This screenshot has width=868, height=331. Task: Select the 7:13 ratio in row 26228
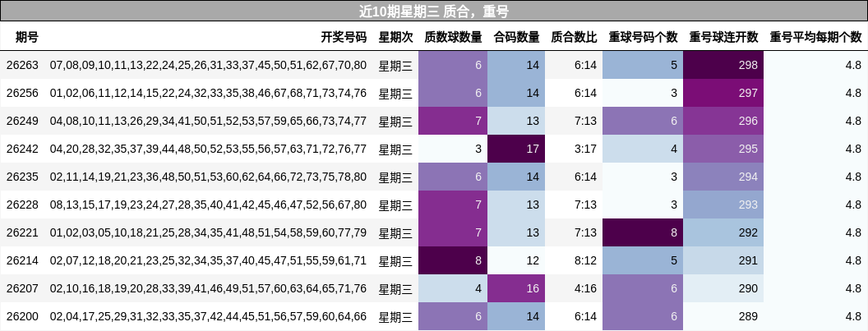click(574, 205)
